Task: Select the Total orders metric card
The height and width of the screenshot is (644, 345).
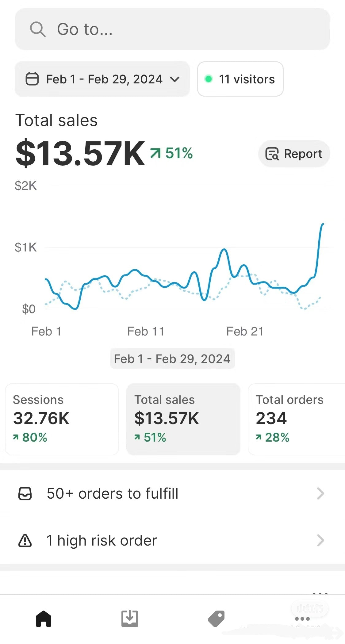Action: (296, 419)
